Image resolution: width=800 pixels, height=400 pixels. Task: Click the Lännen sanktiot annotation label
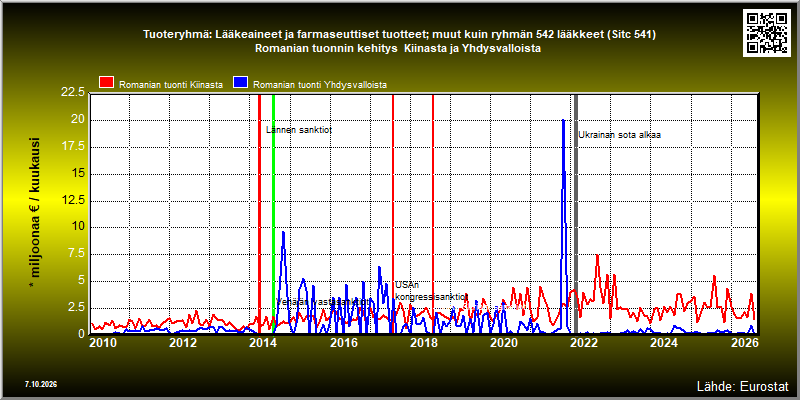pos(299,130)
